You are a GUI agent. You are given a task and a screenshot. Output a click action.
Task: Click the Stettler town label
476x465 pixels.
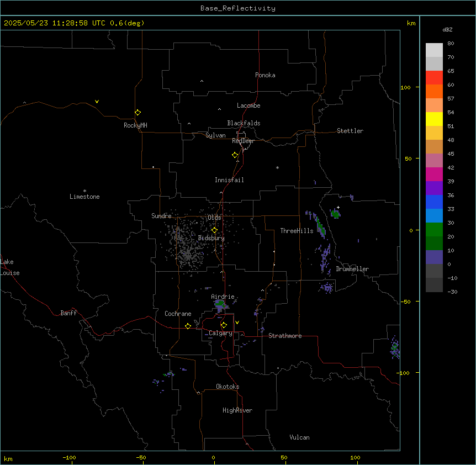pyautogui.click(x=350, y=131)
